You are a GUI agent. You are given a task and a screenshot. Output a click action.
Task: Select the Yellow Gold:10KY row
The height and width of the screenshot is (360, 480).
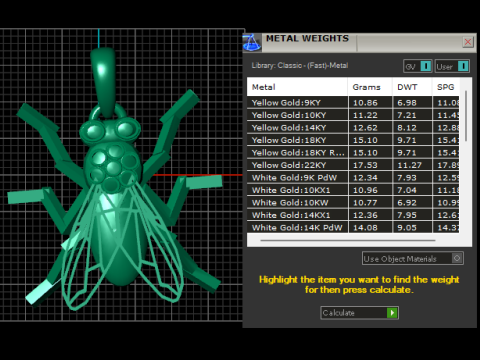click(353, 115)
